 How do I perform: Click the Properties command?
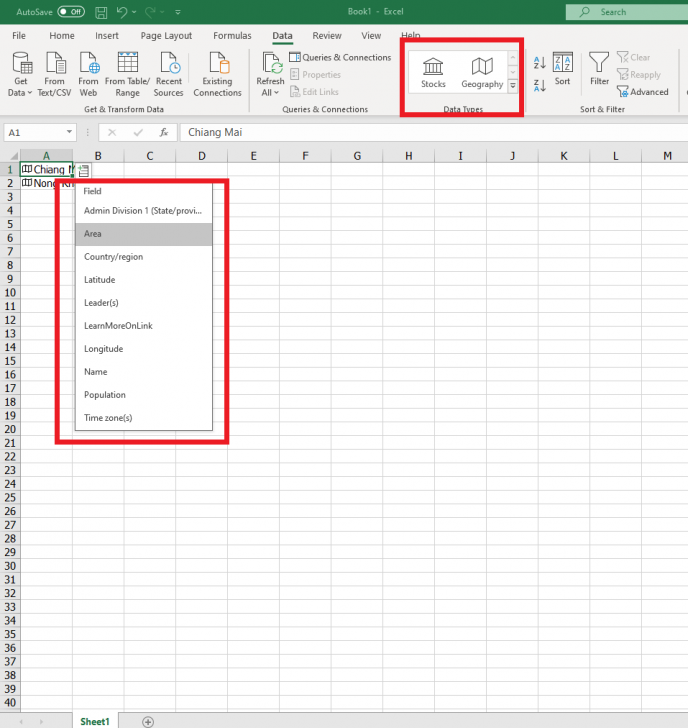315,75
